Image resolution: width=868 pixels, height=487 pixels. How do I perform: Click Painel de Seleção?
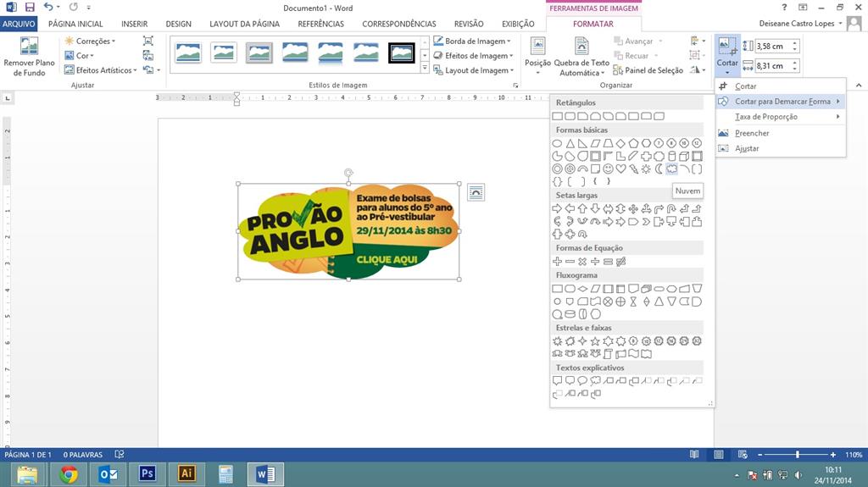[648, 70]
